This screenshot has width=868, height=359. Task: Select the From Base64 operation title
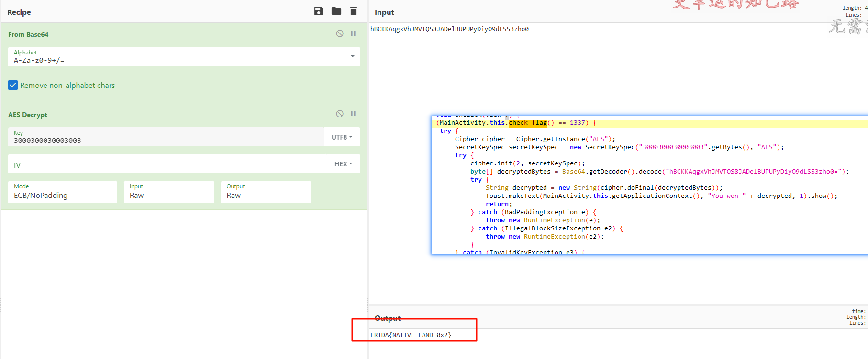28,34
